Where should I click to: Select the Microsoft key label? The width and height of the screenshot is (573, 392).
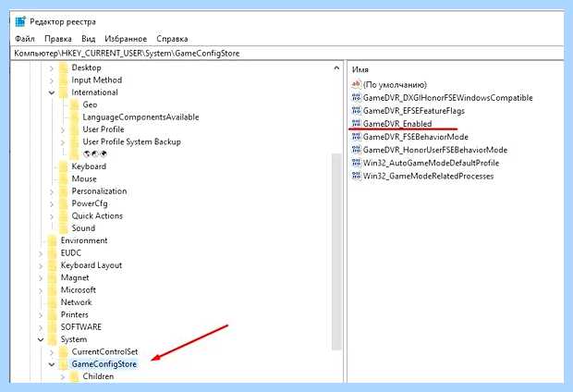tap(79, 290)
